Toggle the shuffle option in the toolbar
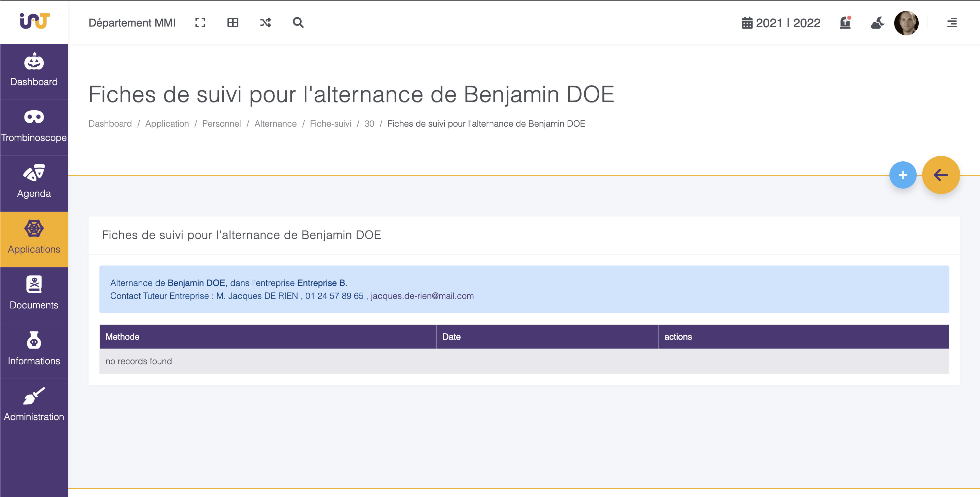The height and width of the screenshot is (497, 980). coord(266,22)
